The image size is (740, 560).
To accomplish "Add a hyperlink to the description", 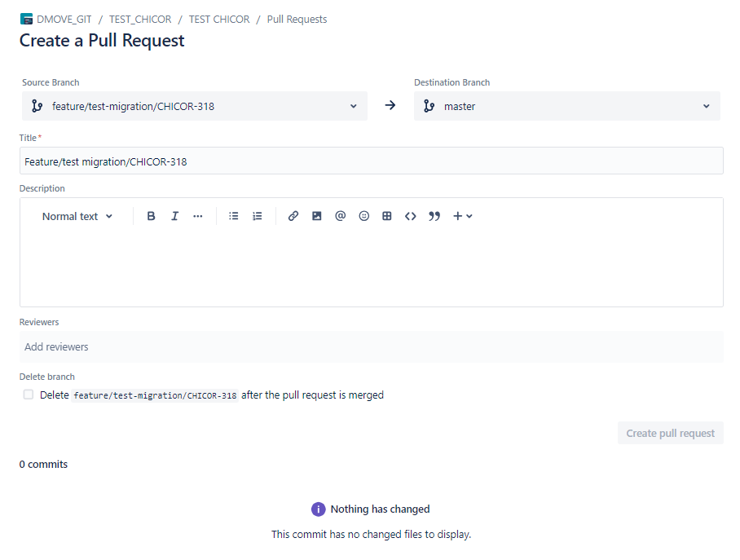I will tap(293, 216).
